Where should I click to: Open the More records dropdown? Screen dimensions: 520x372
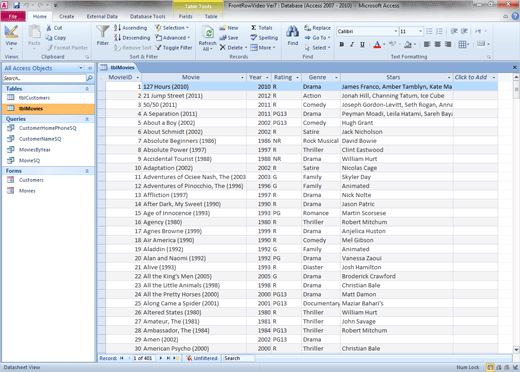(263, 48)
